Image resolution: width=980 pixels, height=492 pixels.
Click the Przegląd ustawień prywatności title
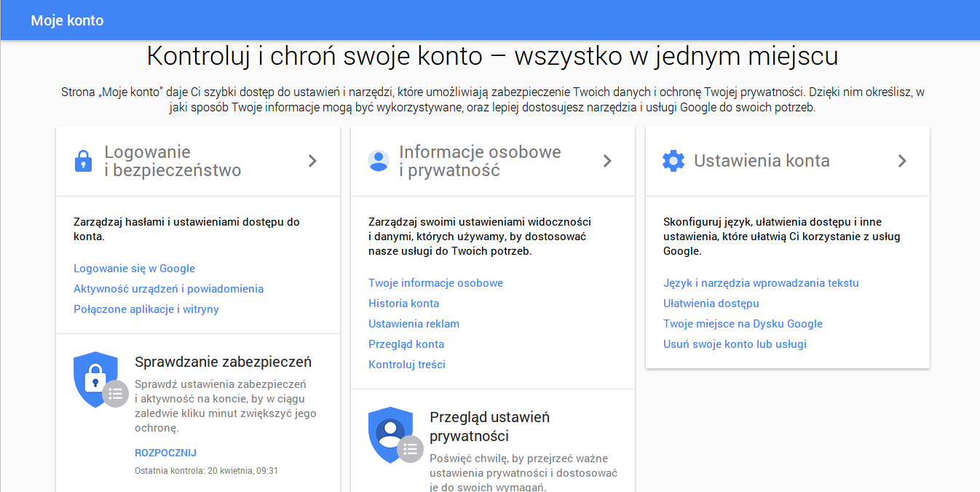[489, 426]
